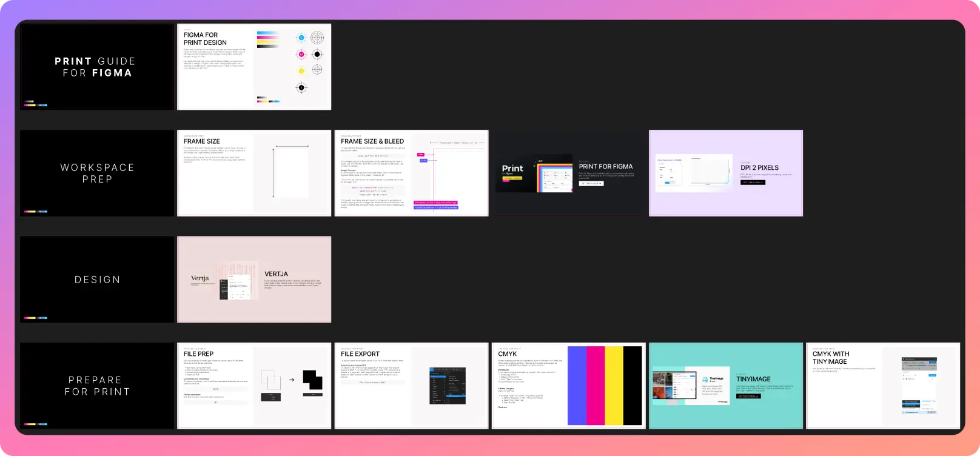
Task: Click the magenta stripe in CMYK slide
Action: (x=596, y=386)
